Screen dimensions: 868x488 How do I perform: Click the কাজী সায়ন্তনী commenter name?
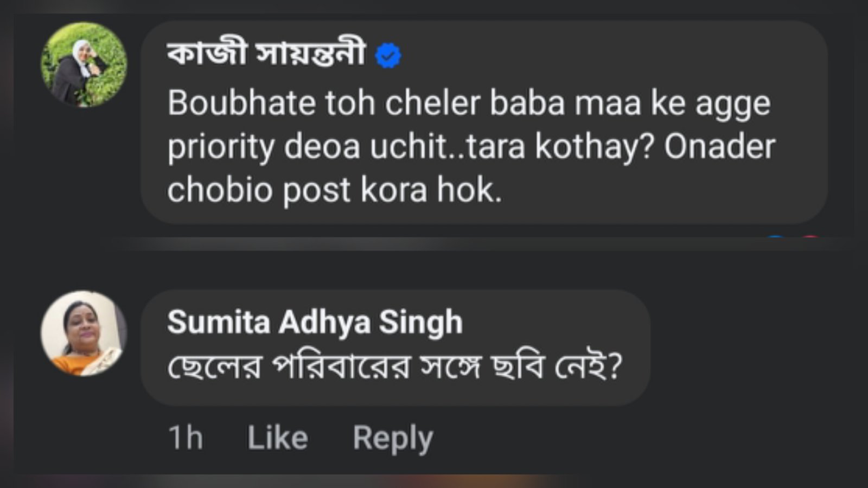coord(266,54)
